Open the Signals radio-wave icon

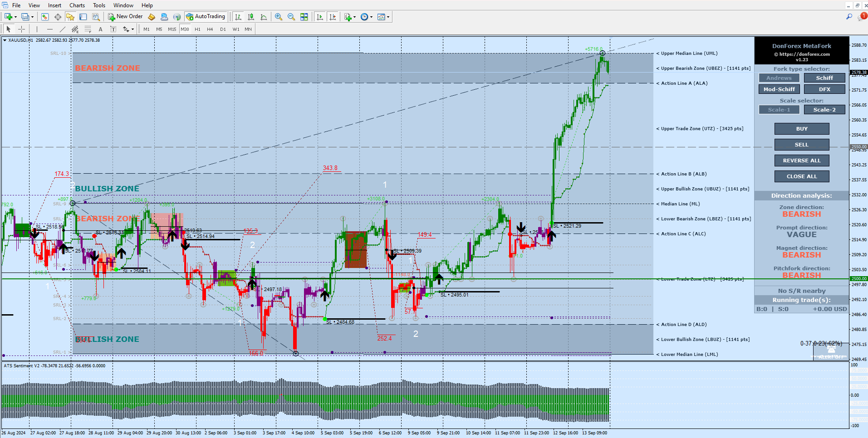pyautogui.click(x=177, y=17)
